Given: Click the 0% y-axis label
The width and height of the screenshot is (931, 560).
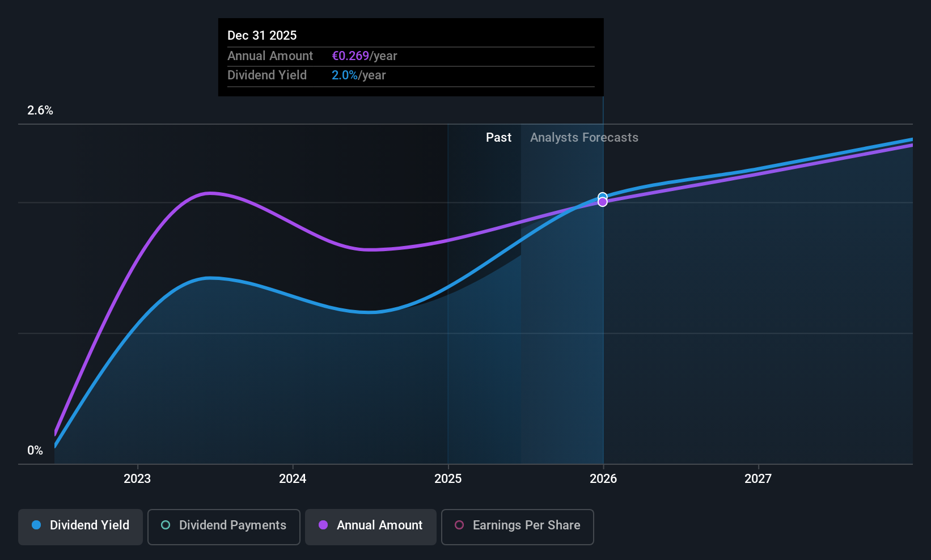Looking at the screenshot, I should 35,451.
